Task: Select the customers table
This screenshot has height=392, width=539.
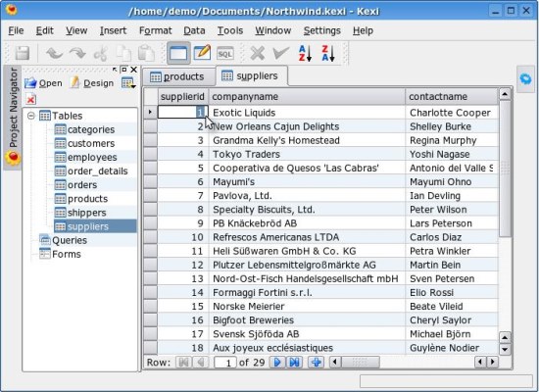Action: [91, 143]
